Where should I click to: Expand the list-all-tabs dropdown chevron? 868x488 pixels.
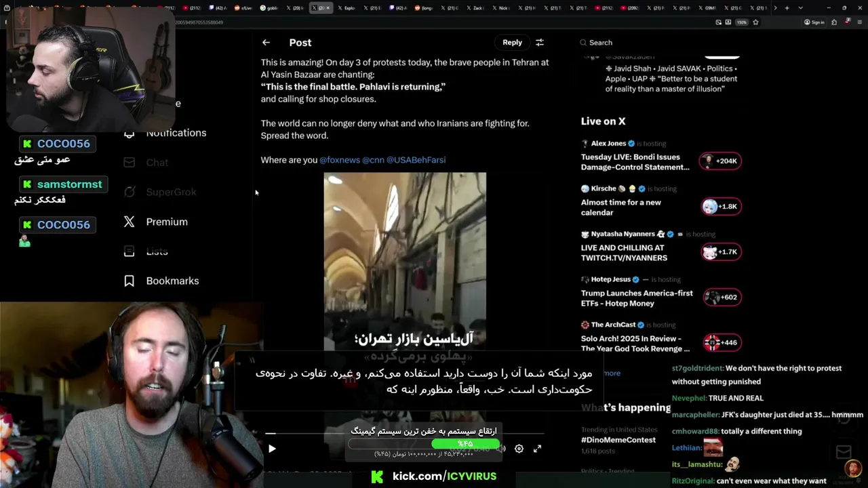click(801, 8)
